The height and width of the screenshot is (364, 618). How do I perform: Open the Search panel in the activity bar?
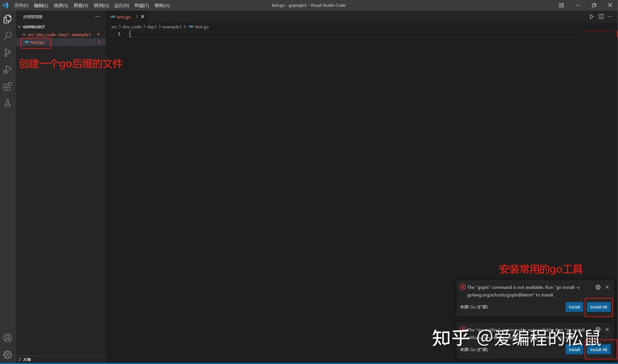click(x=7, y=36)
